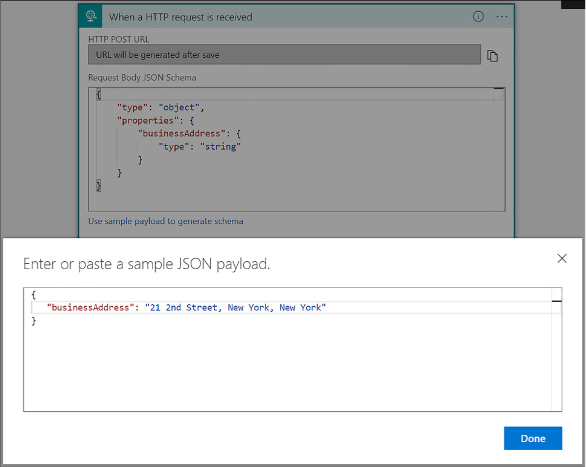586x467 pixels.
Task: Close the sample JSON payload dialog
Action: [562, 259]
